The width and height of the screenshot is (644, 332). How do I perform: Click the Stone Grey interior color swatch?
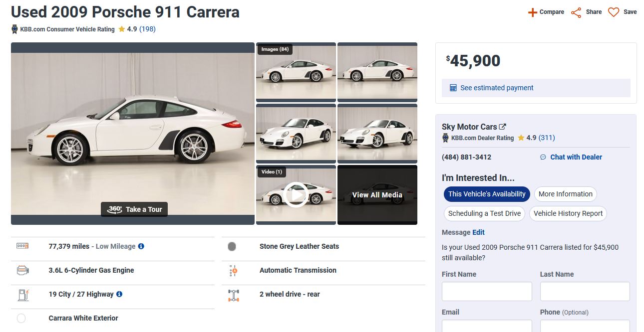tap(232, 246)
